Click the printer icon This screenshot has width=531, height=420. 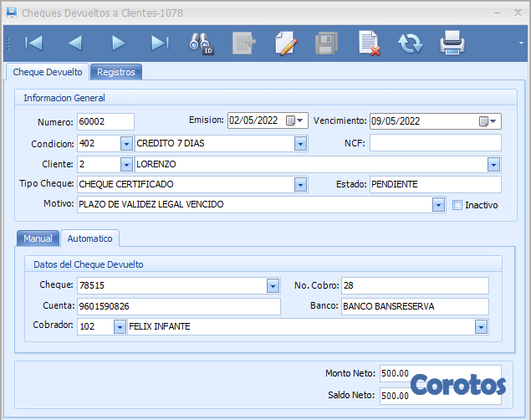pyautogui.click(x=452, y=43)
